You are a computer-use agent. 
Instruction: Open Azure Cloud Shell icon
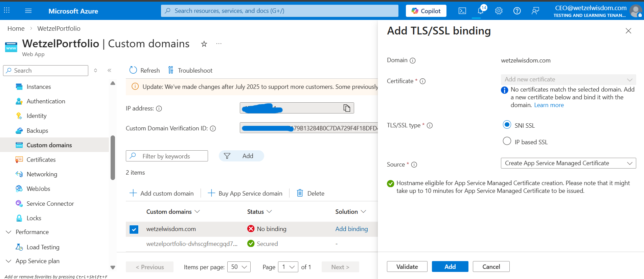click(462, 11)
